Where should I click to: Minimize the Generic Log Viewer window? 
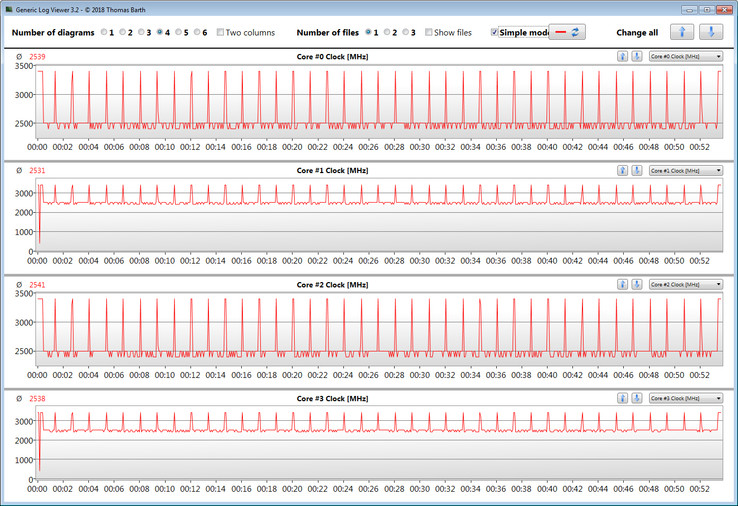tap(690, 9)
